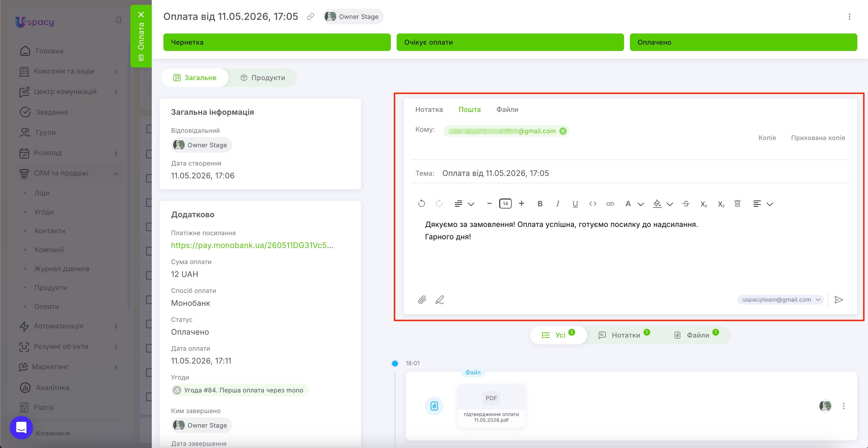This screenshot has width=868, height=448.
Task: Show Усі timeline filter
Action: click(x=558, y=335)
